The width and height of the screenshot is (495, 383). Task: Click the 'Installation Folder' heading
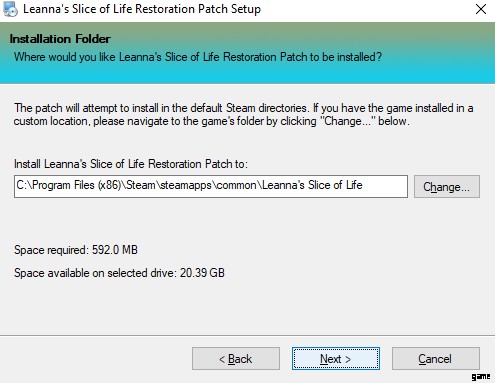60,39
